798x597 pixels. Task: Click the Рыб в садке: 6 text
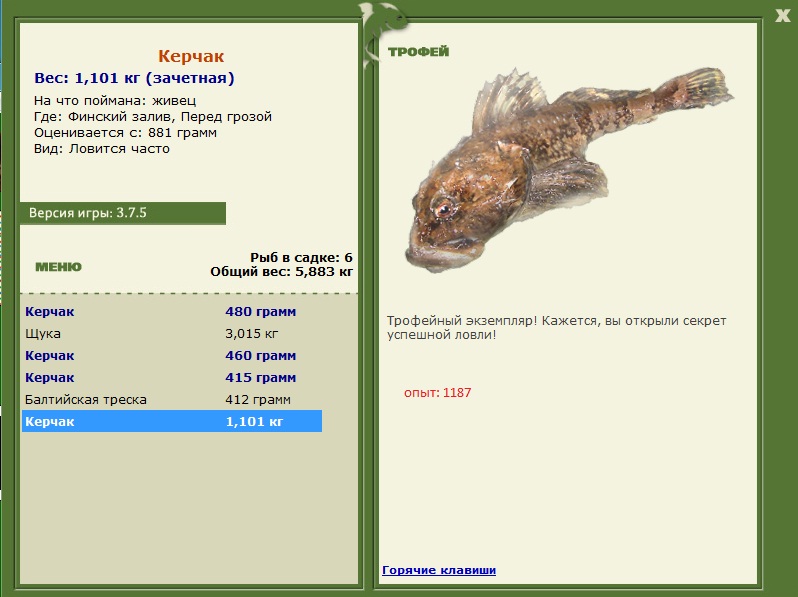click(301, 258)
